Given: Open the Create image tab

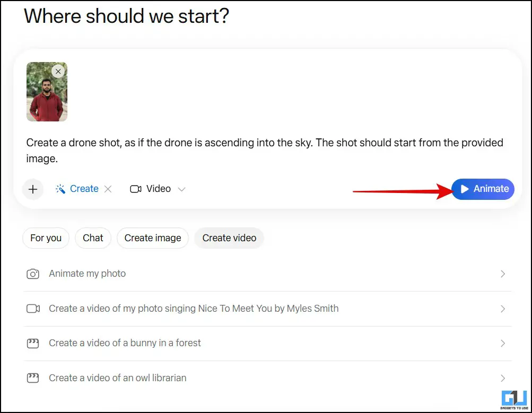Looking at the screenshot, I should (153, 238).
